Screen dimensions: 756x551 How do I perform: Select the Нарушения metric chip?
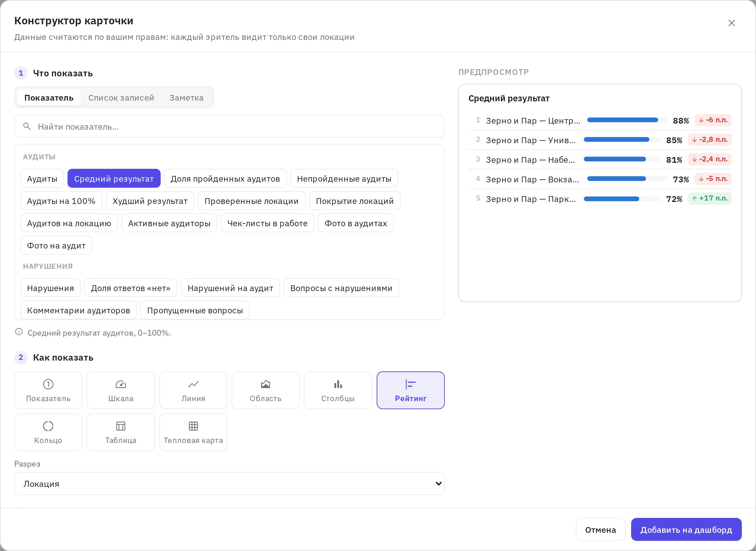coord(51,288)
